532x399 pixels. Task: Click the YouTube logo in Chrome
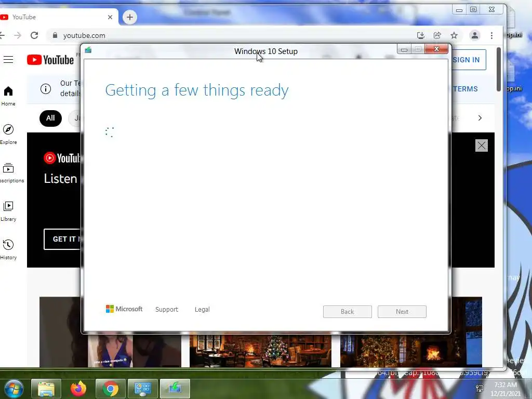[50, 60]
